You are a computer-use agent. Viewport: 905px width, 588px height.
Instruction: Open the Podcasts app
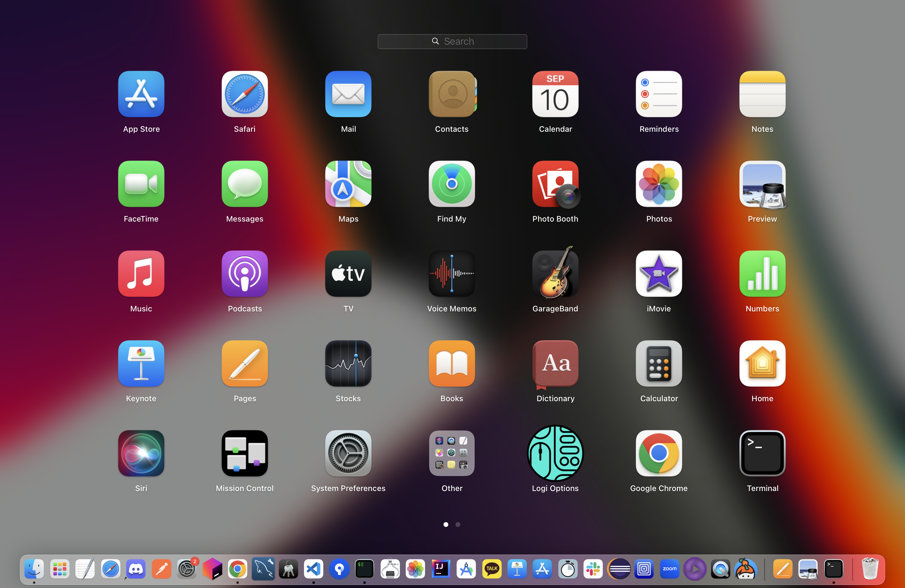coord(245,274)
